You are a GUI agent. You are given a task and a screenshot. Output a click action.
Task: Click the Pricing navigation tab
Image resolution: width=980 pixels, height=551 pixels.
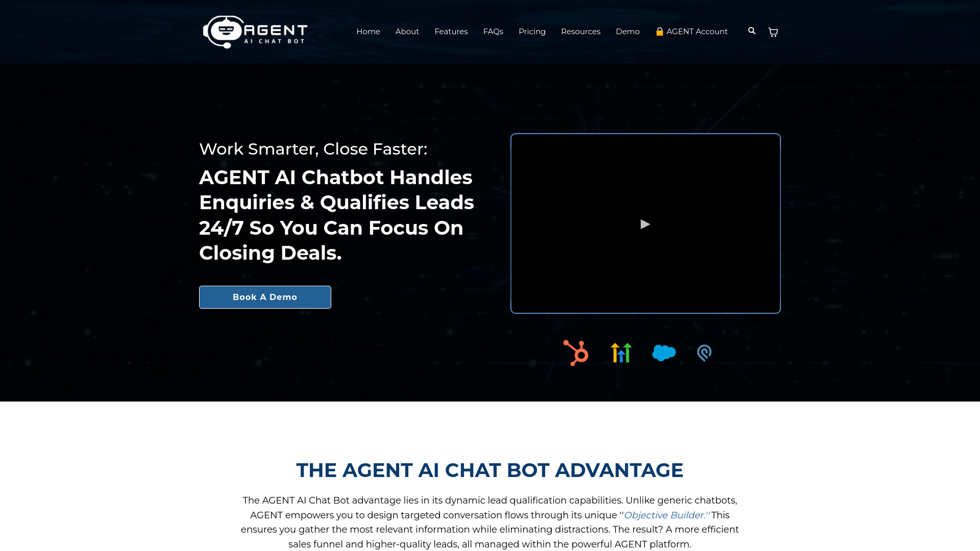click(x=532, y=31)
